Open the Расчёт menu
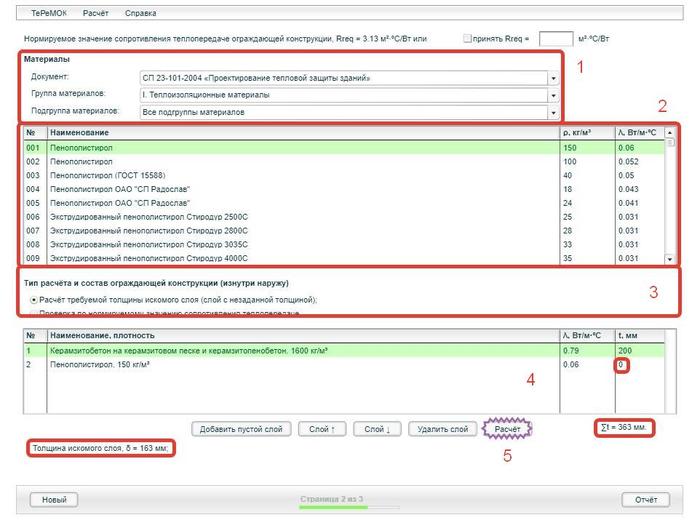 [x=97, y=13]
